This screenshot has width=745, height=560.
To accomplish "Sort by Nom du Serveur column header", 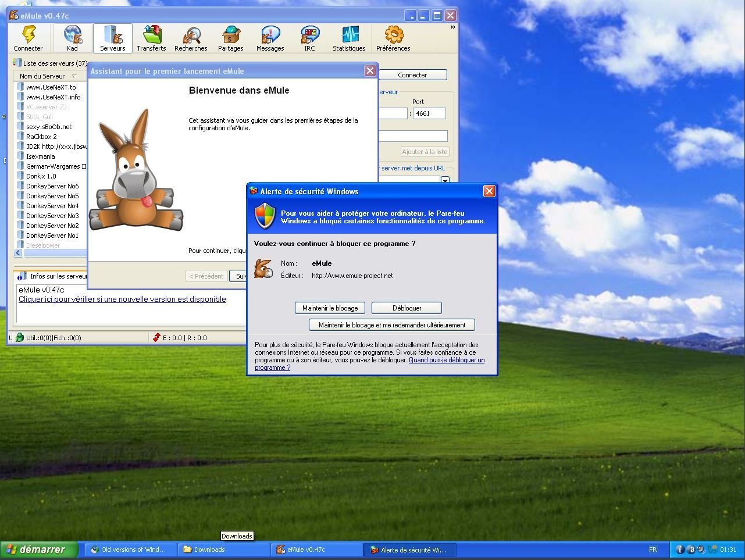I will click(49, 76).
